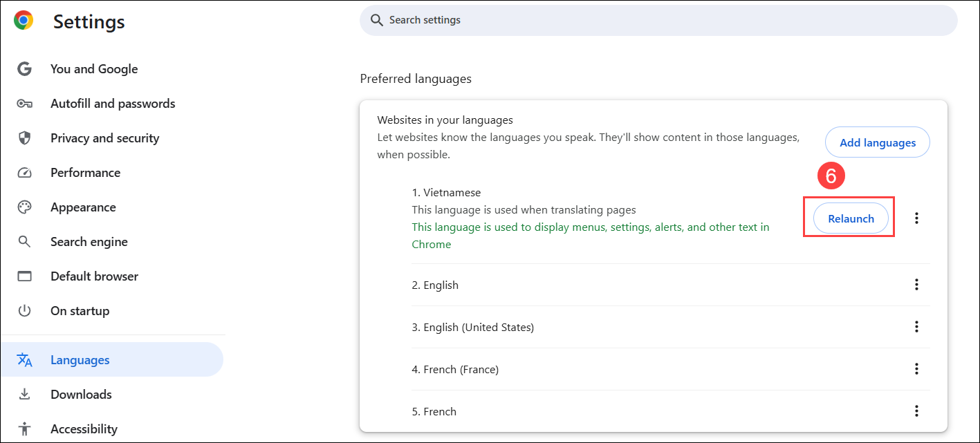Click the Performance gauge icon
The image size is (980, 443).
[x=25, y=173]
